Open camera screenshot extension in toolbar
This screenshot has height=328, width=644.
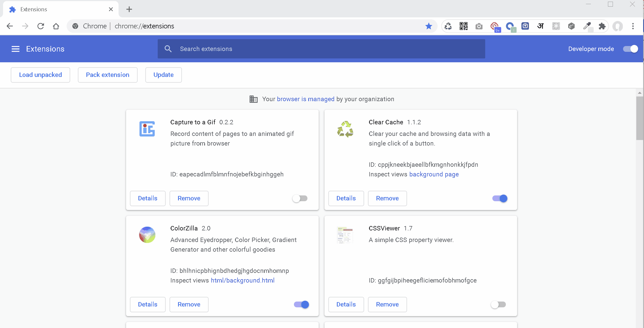(x=479, y=26)
